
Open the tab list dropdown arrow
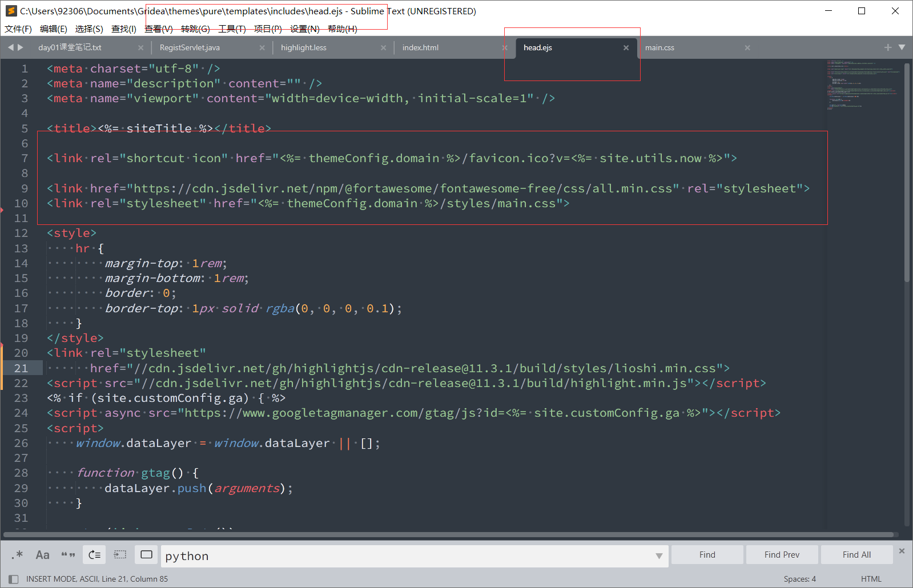tap(902, 47)
